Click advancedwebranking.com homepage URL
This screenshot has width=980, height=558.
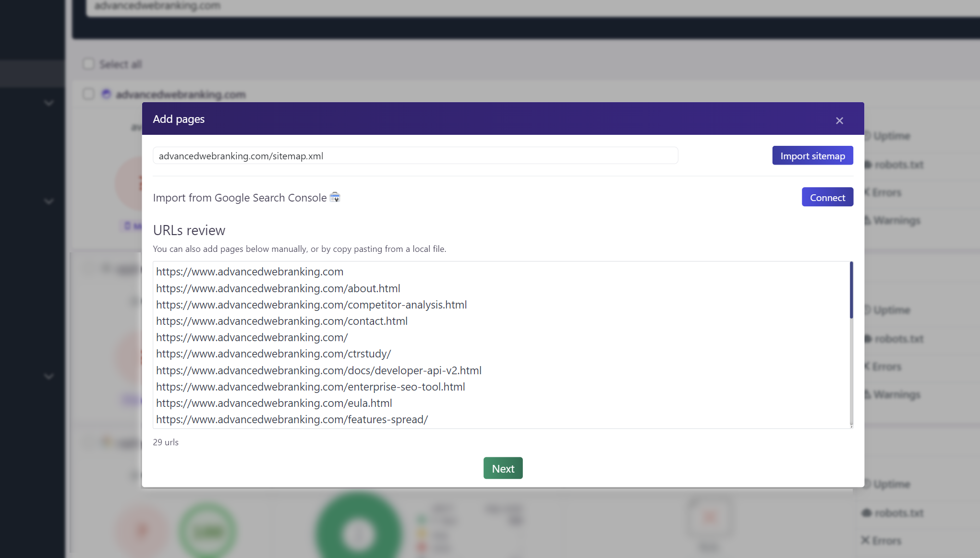point(249,272)
